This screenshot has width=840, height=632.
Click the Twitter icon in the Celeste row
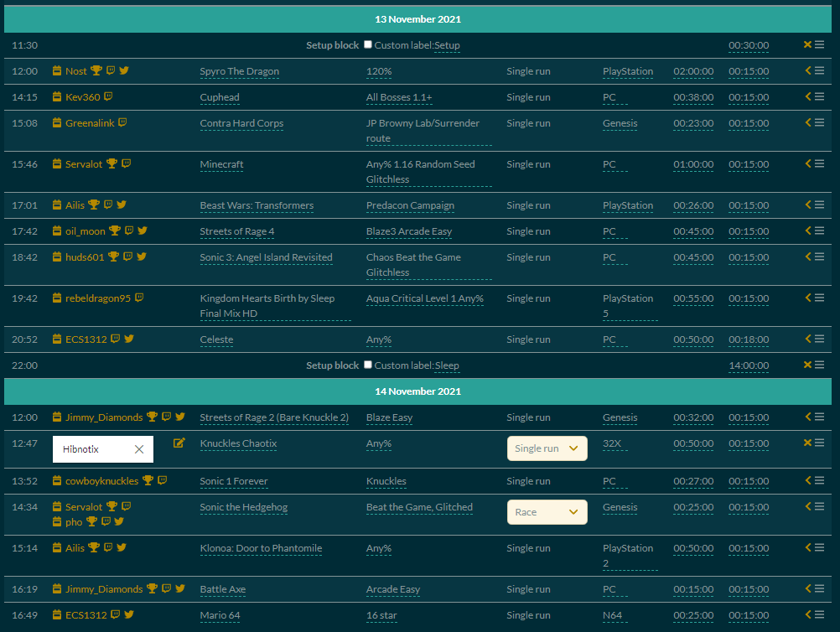(x=129, y=339)
